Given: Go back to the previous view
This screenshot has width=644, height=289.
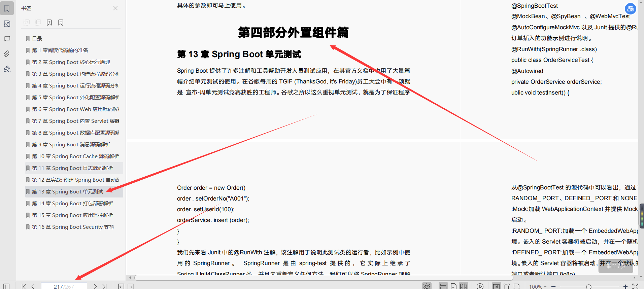Looking at the screenshot, I should pyautogui.click(x=121, y=286).
